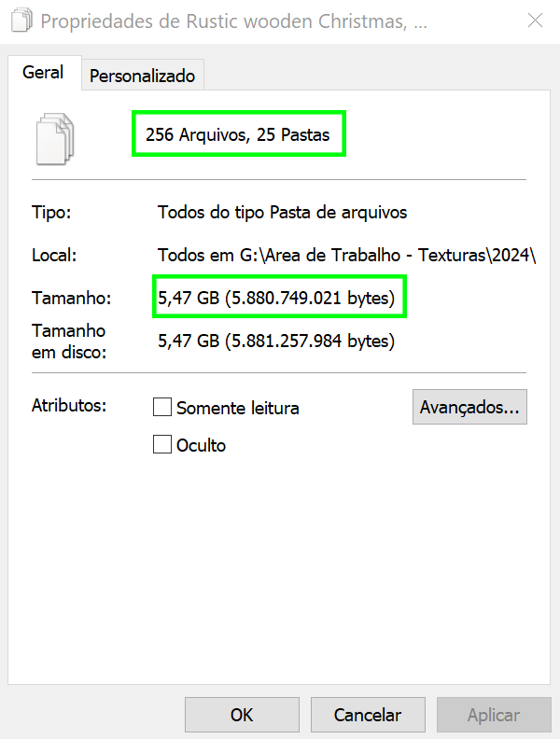Click the Todos do tipo Pasta de arquivos text

[x=282, y=212]
